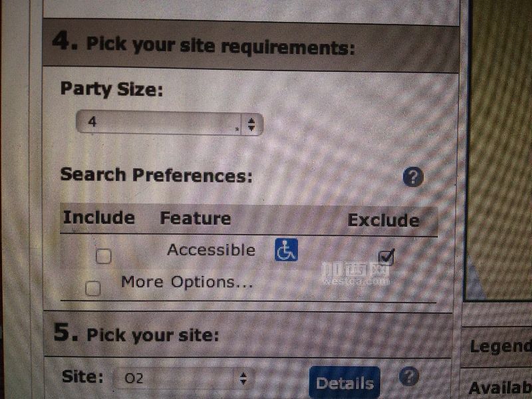Tick the More Options checkbox

tap(93, 289)
